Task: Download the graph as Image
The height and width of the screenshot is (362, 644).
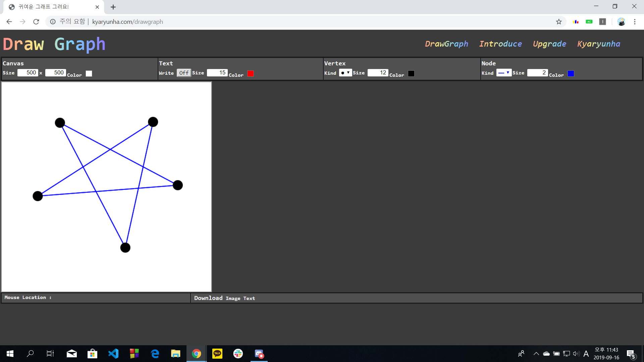Action: 233,299
